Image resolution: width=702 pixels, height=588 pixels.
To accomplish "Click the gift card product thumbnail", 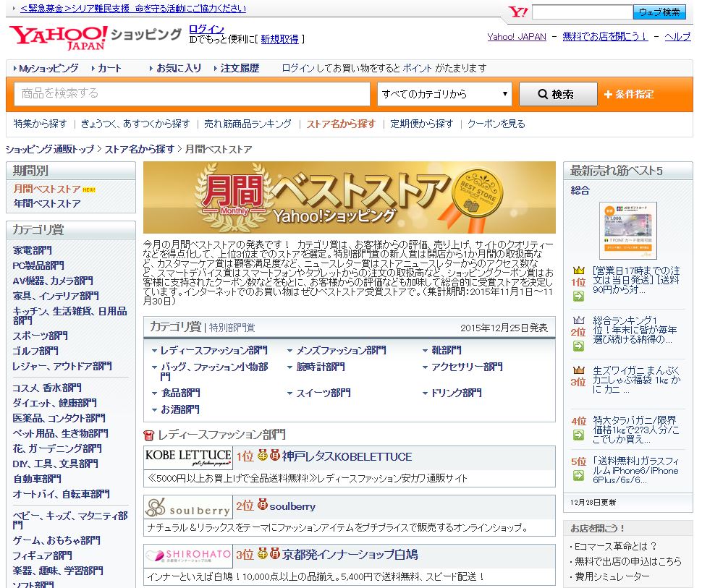I will 627,230.
